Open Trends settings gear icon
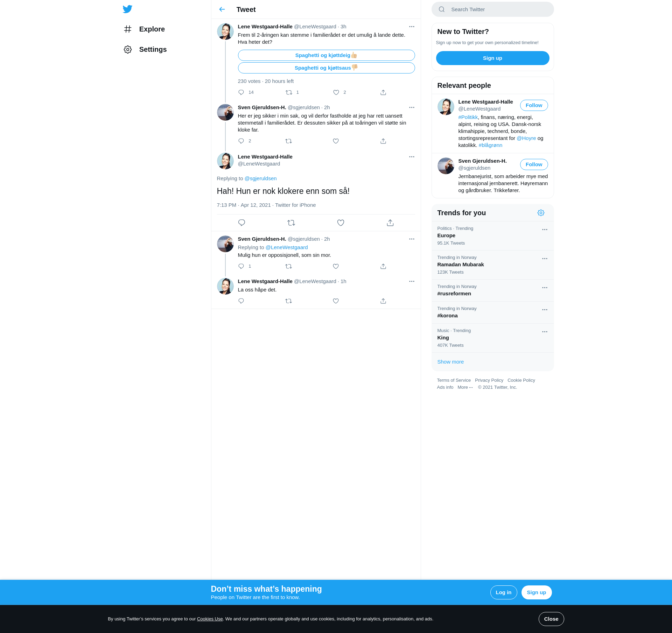672x633 pixels. click(x=541, y=213)
